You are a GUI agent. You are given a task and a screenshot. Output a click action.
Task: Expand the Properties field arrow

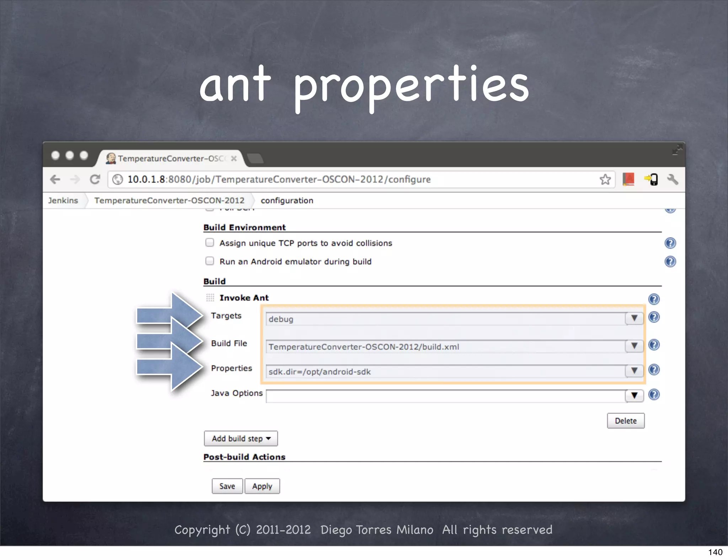click(x=634, y=371)
